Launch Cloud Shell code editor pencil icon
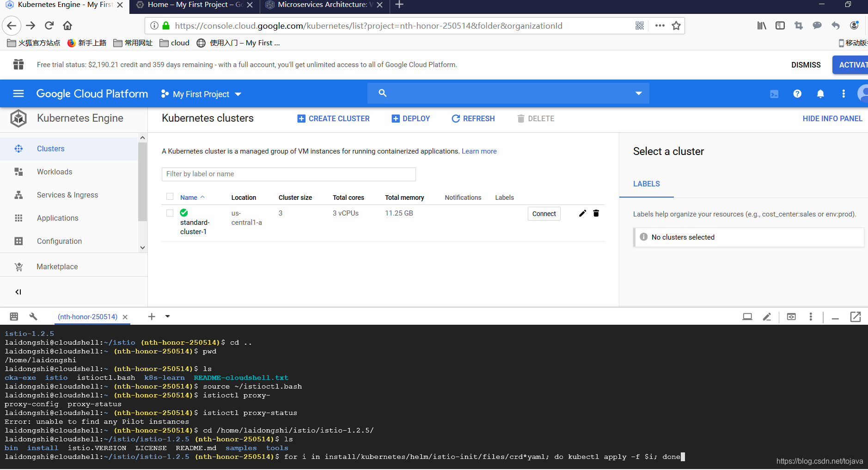Viewport: 868px width, 470px height. [767, 317]
